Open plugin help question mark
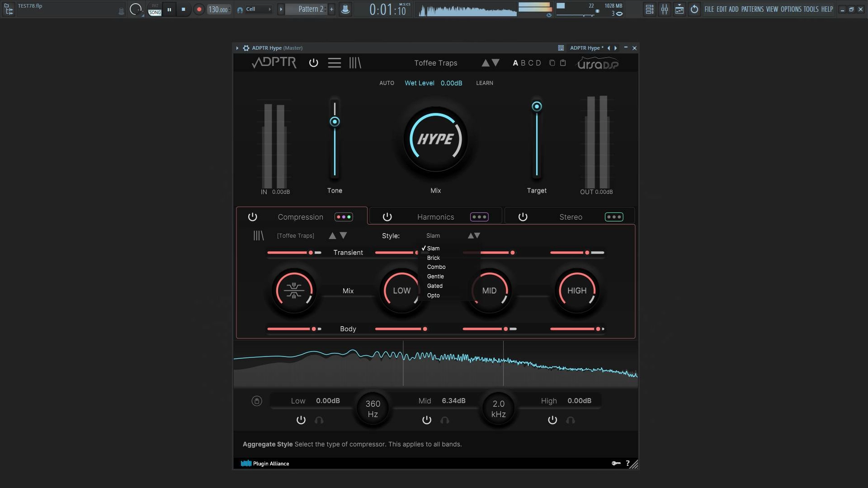Viewport: 868px width, 488px height. coord(627,463)
